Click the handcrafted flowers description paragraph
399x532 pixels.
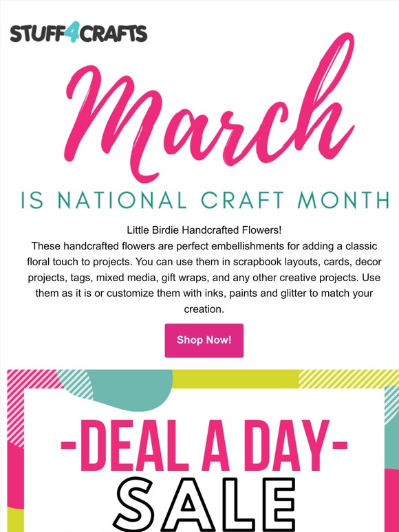click(x=204, y=277)
